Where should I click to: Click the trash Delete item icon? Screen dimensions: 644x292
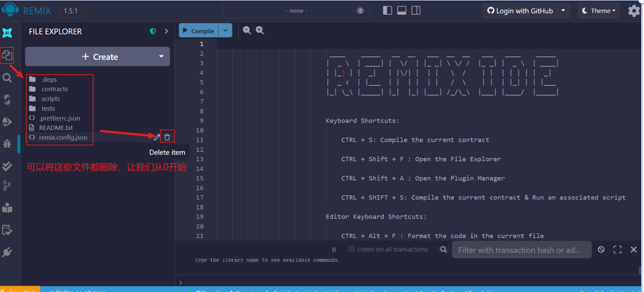coord(167,137)
